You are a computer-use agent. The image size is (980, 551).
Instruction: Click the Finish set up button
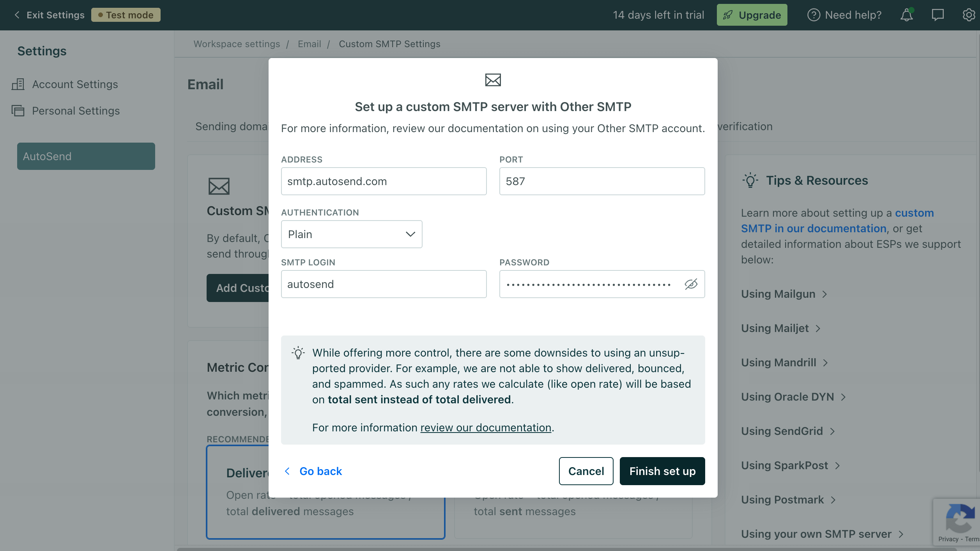(662, 471)
